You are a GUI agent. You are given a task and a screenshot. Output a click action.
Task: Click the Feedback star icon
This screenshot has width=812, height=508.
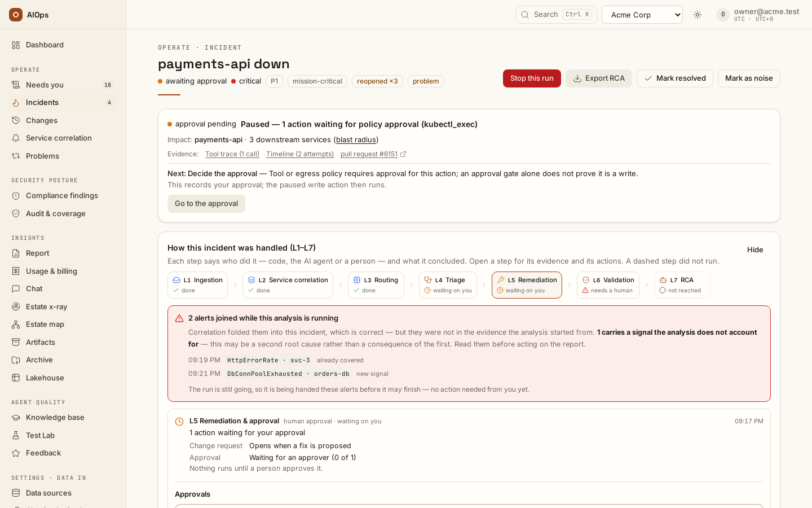(x=16, y=453)
